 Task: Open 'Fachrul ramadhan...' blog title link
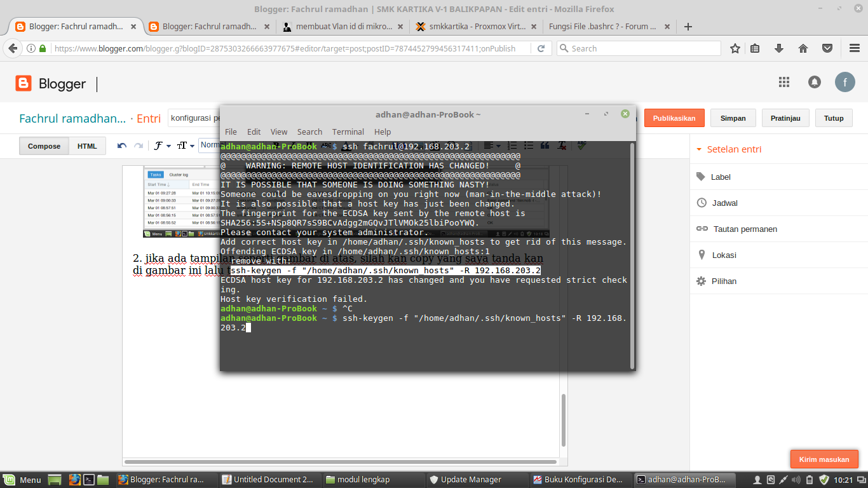(x=72, y=118)
